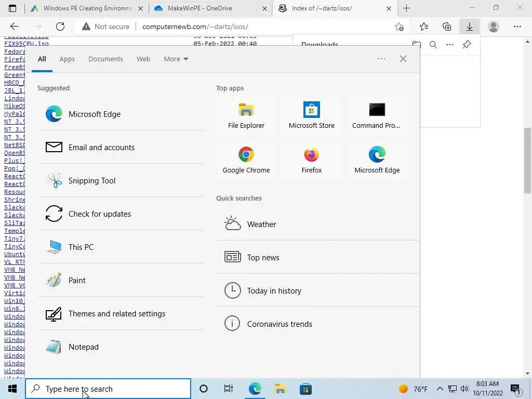Open Microsoft Store in Top apps
The image size is (532, 399).
(312, 116)
